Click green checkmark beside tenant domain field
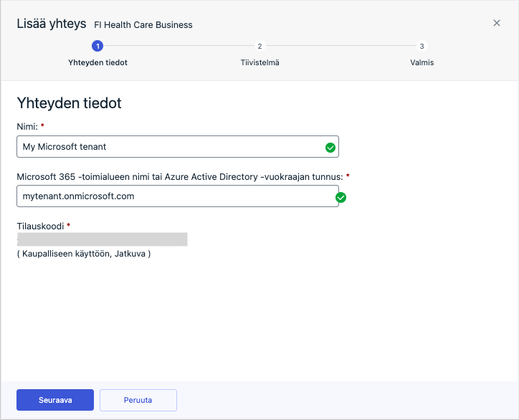The width and height of the screenshot is (519, 420). pyautogui.click(x=341, y=197)
